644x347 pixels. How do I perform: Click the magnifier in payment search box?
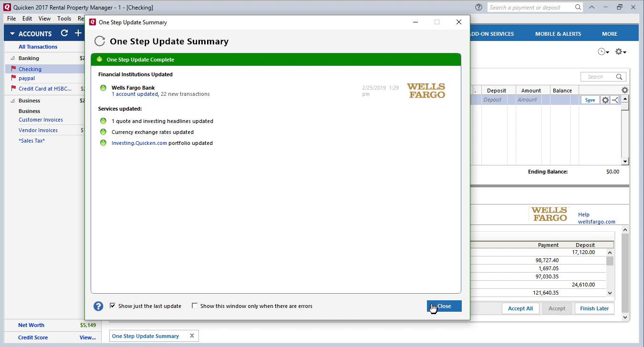click(x=578, y=7)
